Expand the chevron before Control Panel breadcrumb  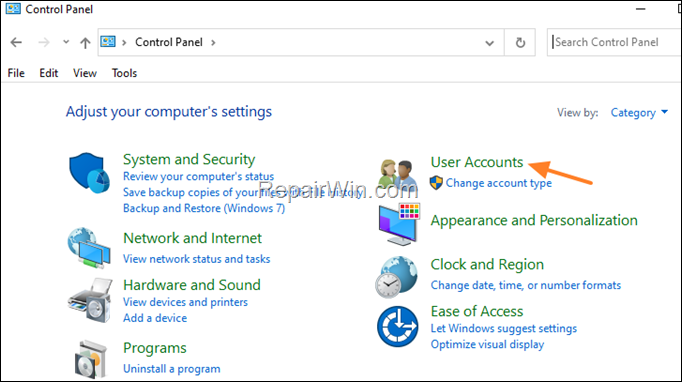tap(124, 43)
